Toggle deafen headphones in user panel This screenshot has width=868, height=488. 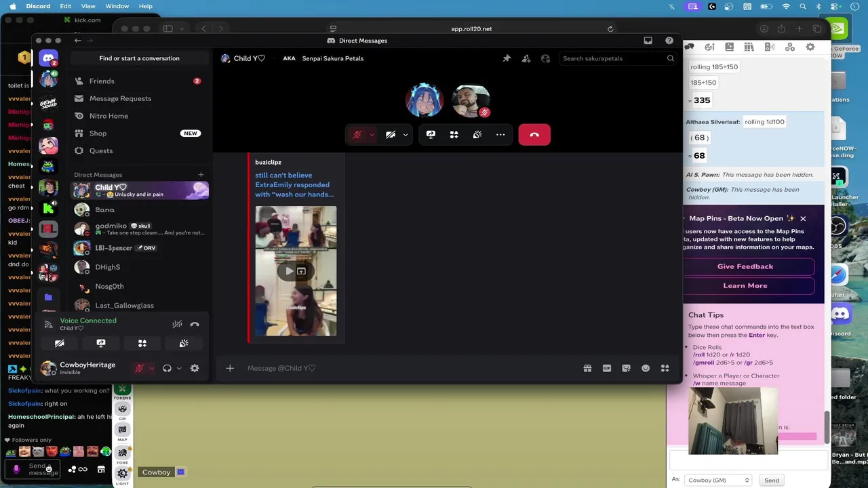coord(167,368)
